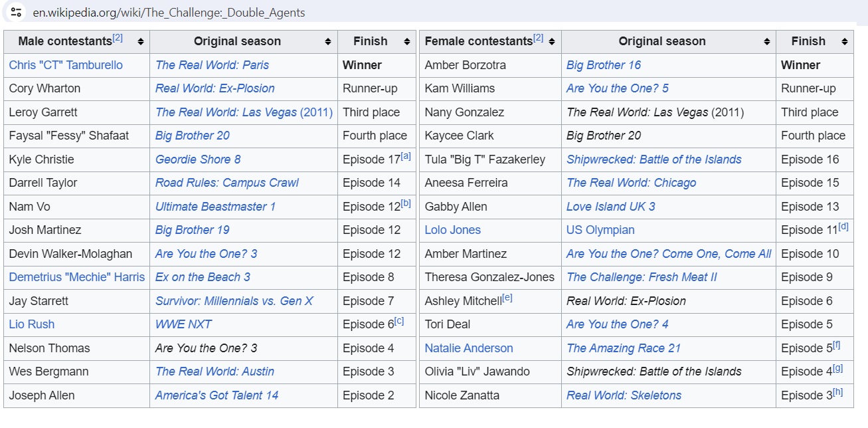Image resolution: width=868 pixels, height=428 pixels.
Task: Open footnote [e] after Ashley Mitchell
Action: pyautogui.click(x=507, y=298)
